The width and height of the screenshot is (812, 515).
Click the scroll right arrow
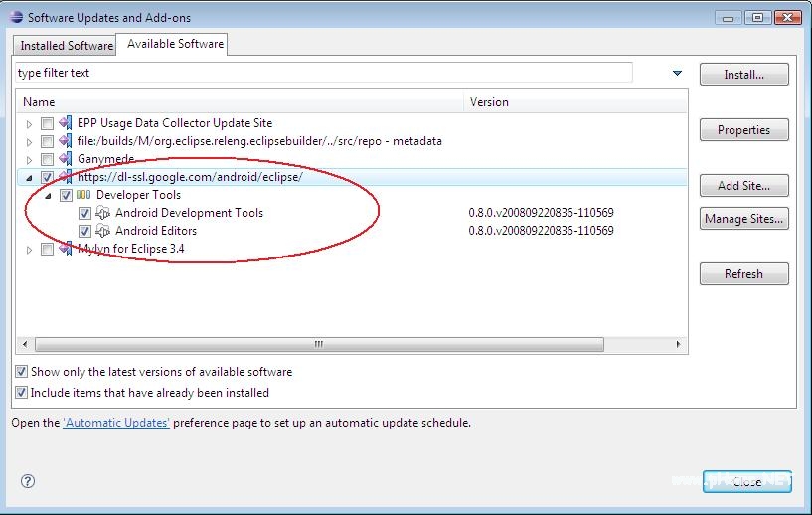[x=679, y=344]
